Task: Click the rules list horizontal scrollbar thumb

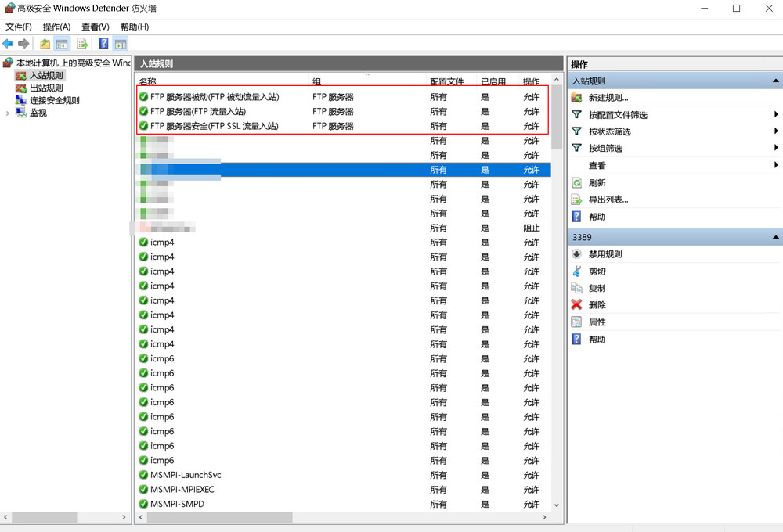Action: pyautogui.click(x=220, y=518)
